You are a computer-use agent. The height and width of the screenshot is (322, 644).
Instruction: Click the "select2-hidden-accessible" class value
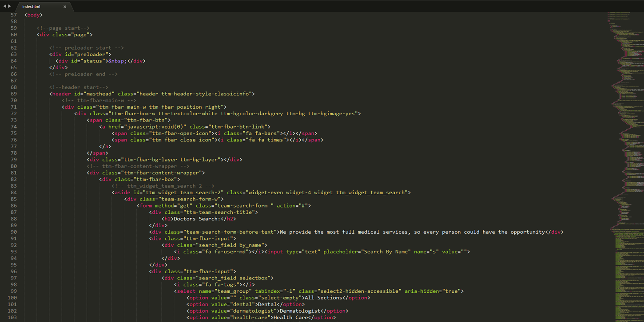362,291
